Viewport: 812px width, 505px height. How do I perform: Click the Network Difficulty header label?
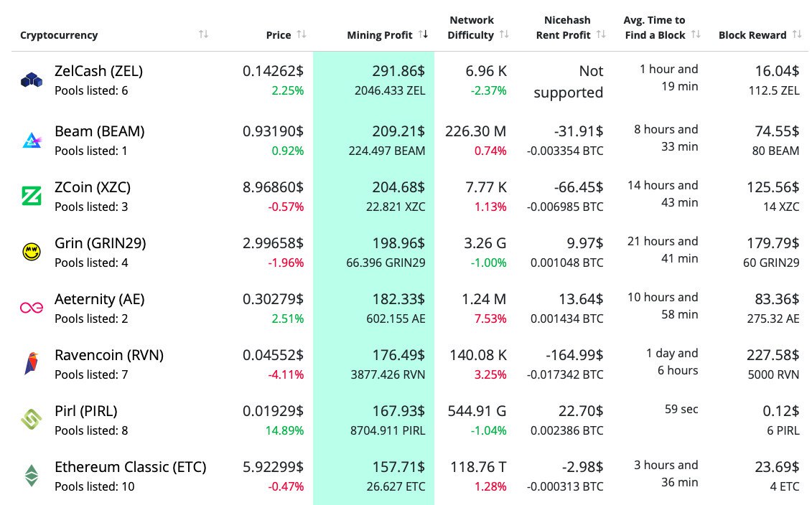[471, 27]
